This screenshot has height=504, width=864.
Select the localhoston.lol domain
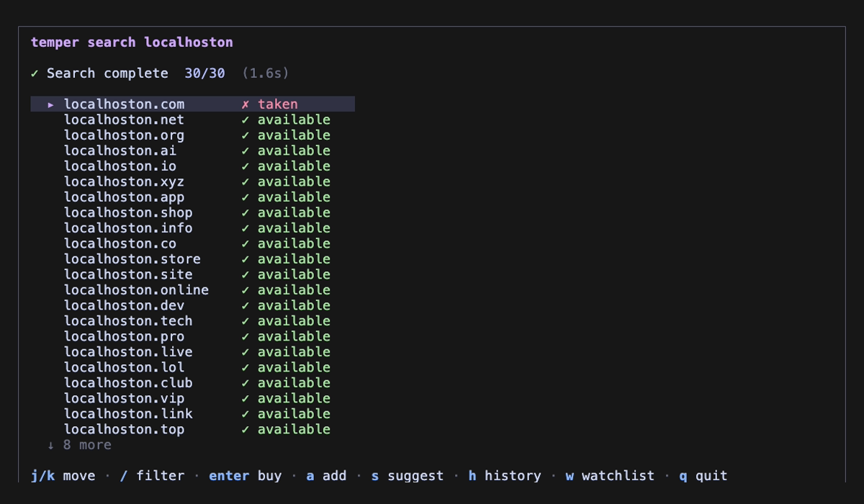coord(124,367)
